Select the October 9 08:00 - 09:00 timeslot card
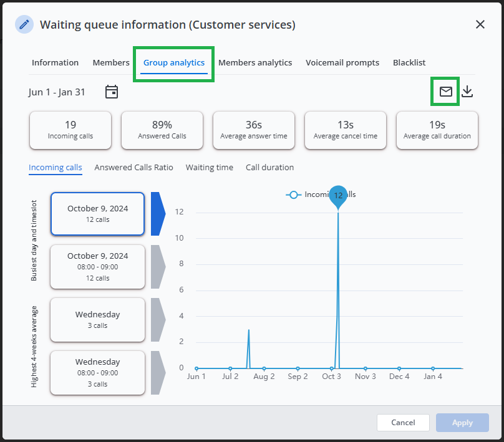 (x=97, y=266)
